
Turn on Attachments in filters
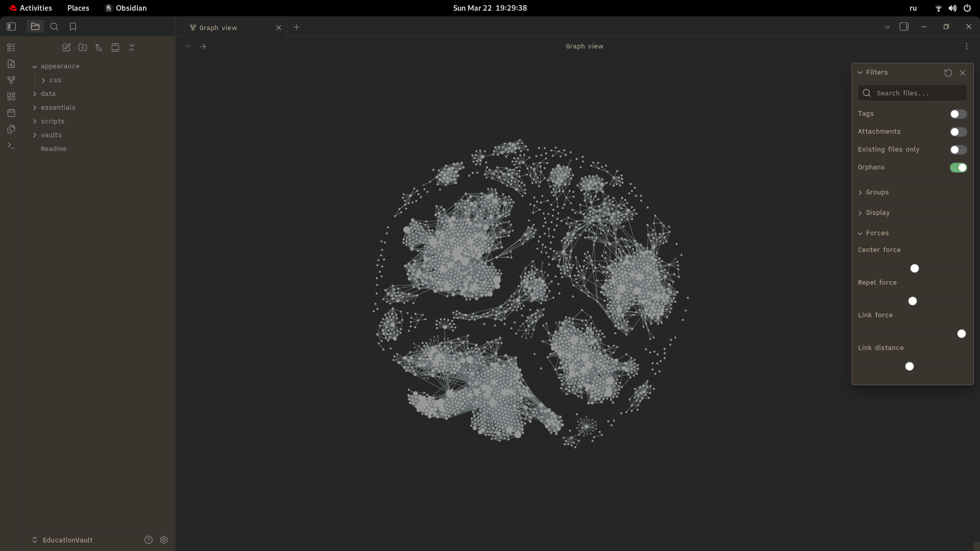pos(958,132)
